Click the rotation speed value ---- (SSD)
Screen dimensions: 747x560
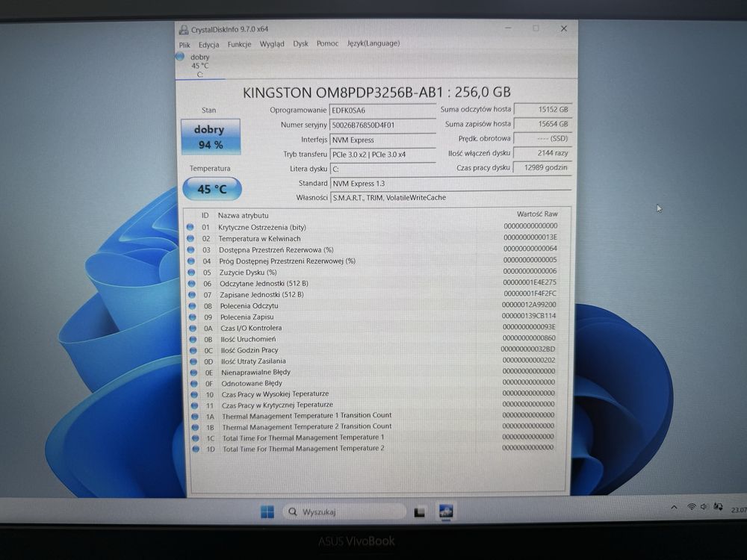point(542,139)
